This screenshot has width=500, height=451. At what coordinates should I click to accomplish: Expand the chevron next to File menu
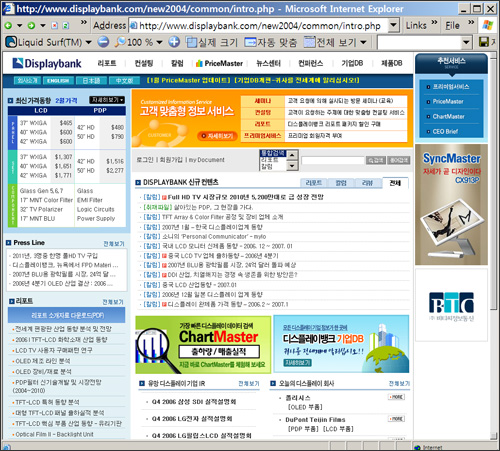[x=471, y=23]
